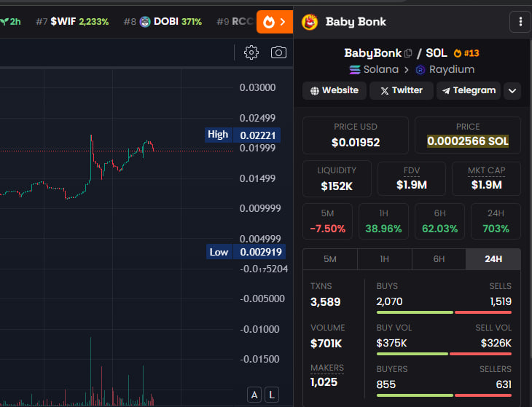Open the Twitter link button
This screenshot has height=407, width=532.
(x=402, y=90)
